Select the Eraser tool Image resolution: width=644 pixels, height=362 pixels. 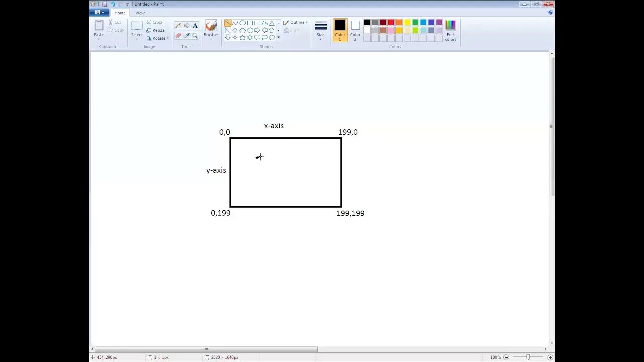[x=178, y=36]
